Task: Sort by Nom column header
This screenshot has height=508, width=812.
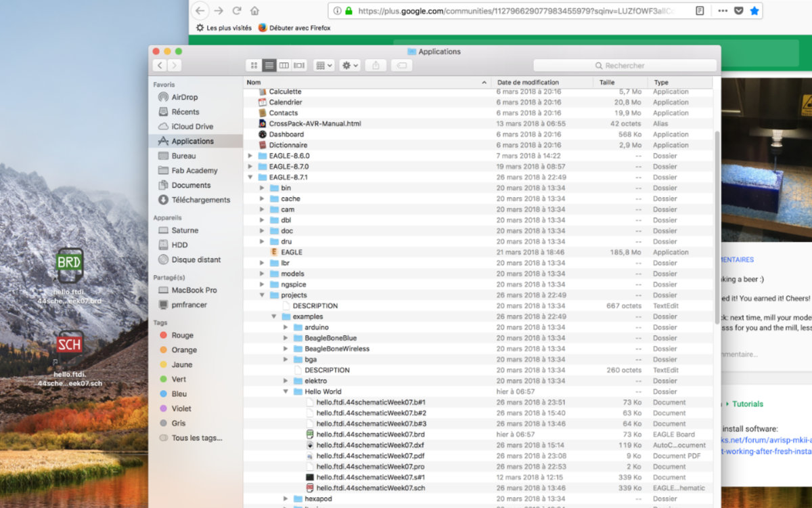Action: 367,82
